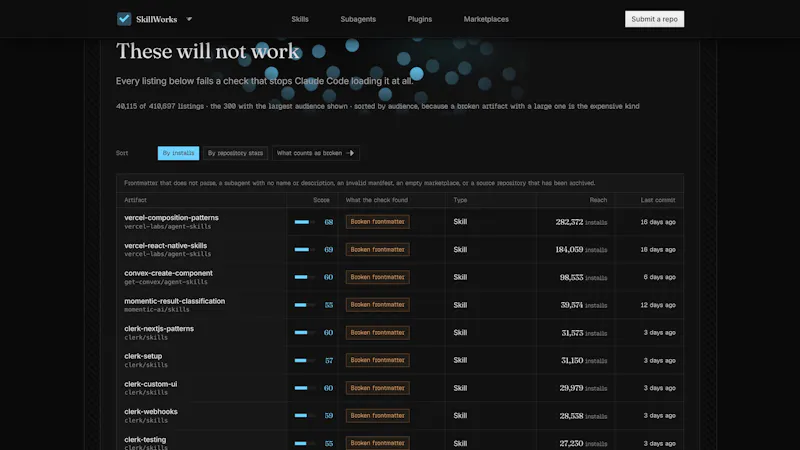
Task: Open the Marketplaces nav item
Action: (486, 19)
